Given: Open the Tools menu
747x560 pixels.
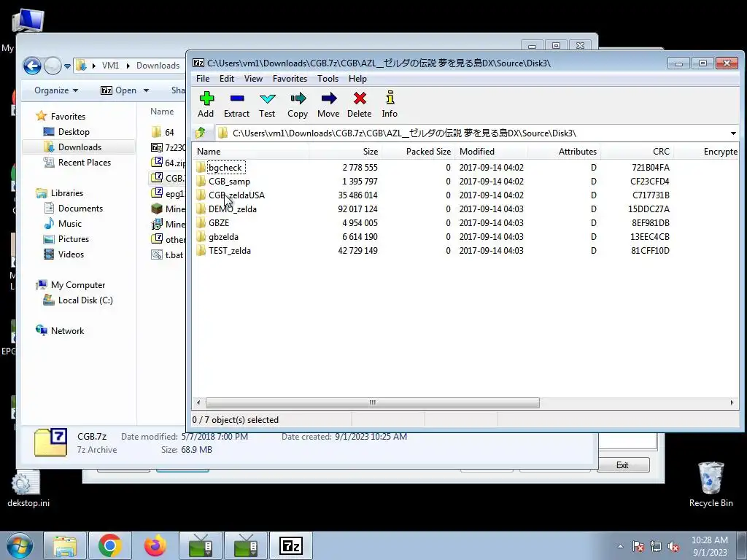Looking at the screenshot, I should point(328,79).
